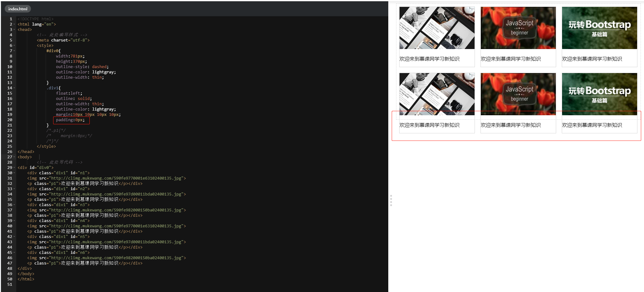644x292 pixels.
Task: Click the img src code on line 31
Action: tap(107, 178)
